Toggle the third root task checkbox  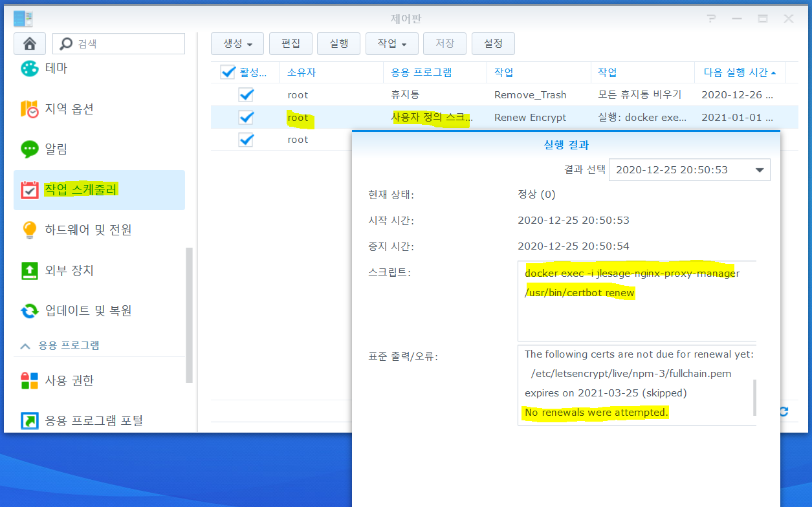click(246, 140)
